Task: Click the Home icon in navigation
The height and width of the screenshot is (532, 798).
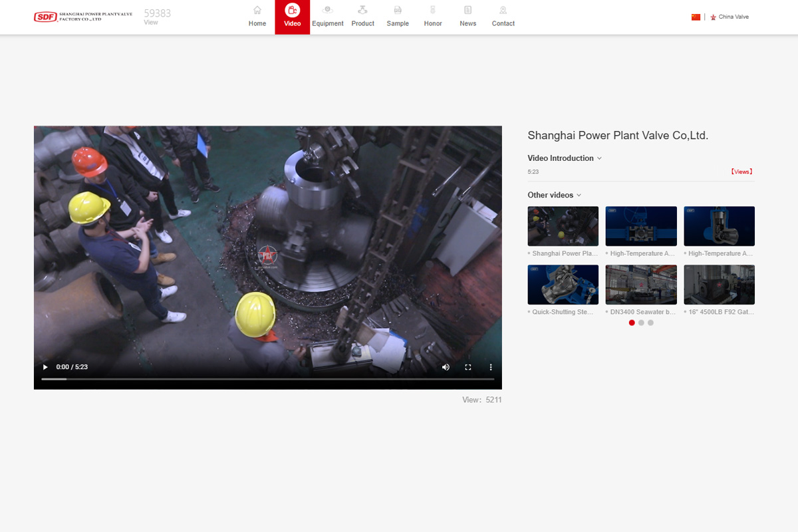Action: pos(257,11)
